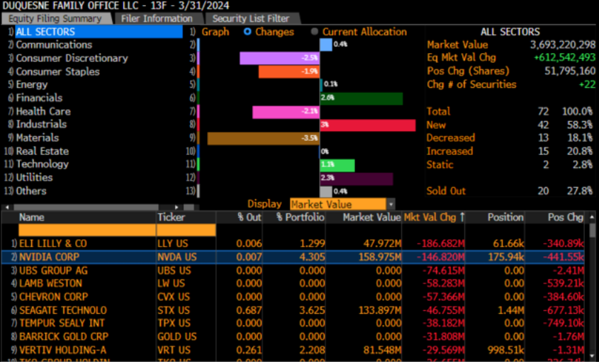Select the Communications sector

[54, 45]
